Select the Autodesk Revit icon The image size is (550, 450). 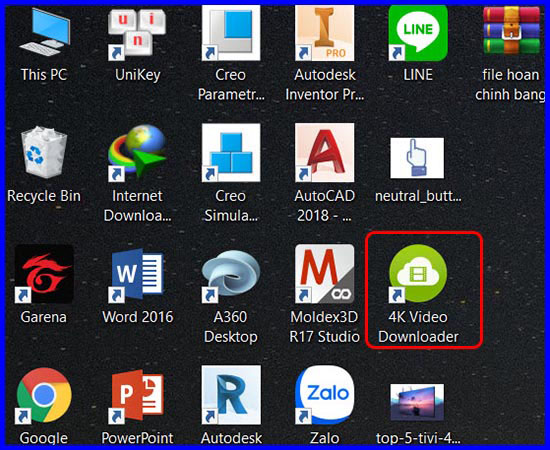[x=231, y=395]
